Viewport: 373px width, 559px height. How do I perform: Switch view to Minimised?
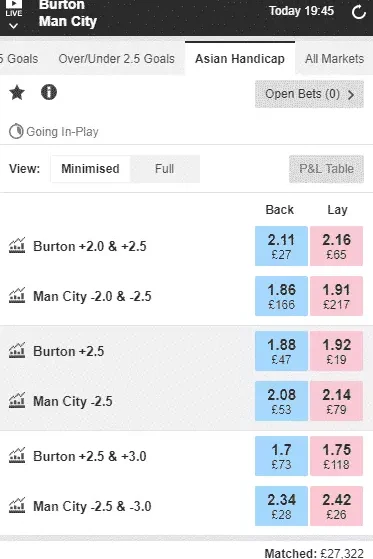[91, 169]
